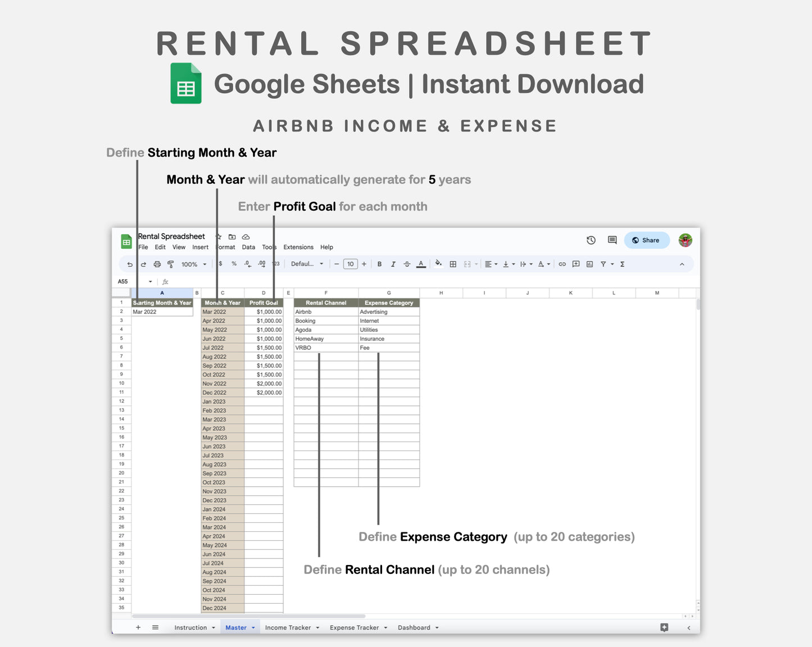The height and width of the screenshot is (647, 812).
Task: Open version history clock icon
Action: (x=591, y=240)
